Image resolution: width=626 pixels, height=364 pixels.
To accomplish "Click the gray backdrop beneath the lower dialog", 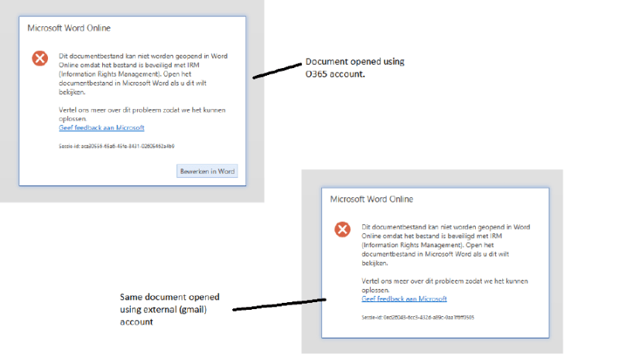I will point(433,345).
